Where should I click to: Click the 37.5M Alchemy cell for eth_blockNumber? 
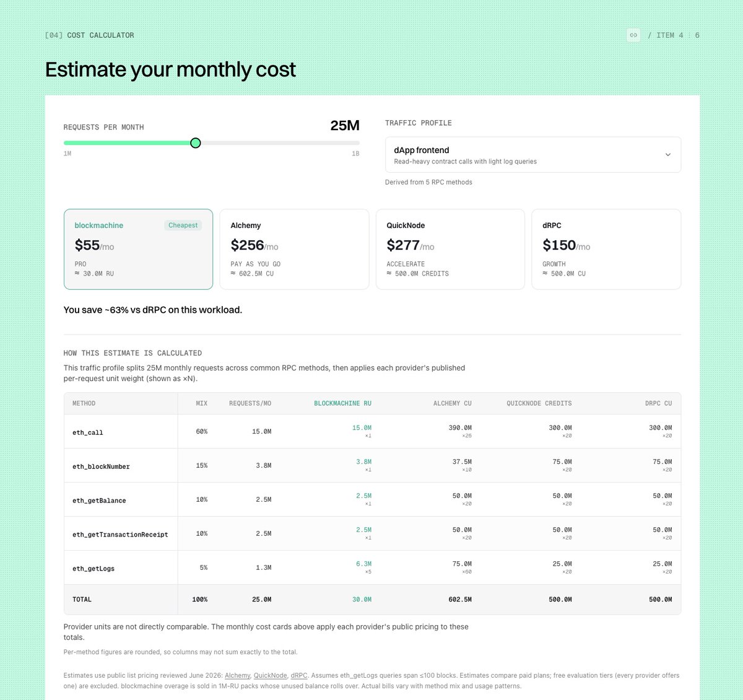[462, 462]
